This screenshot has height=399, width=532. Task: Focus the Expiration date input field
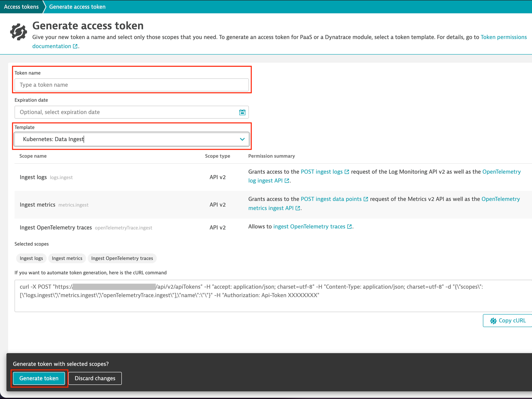132,112
